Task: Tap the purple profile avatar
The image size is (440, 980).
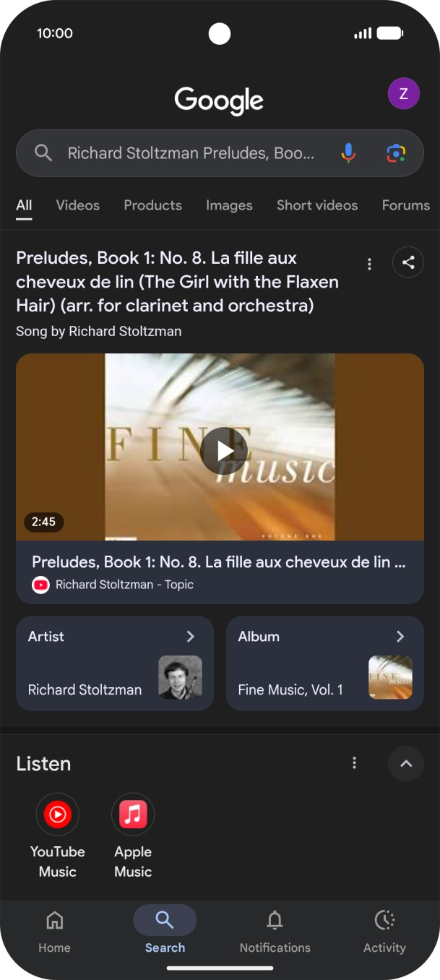Action: coord(403,93)
